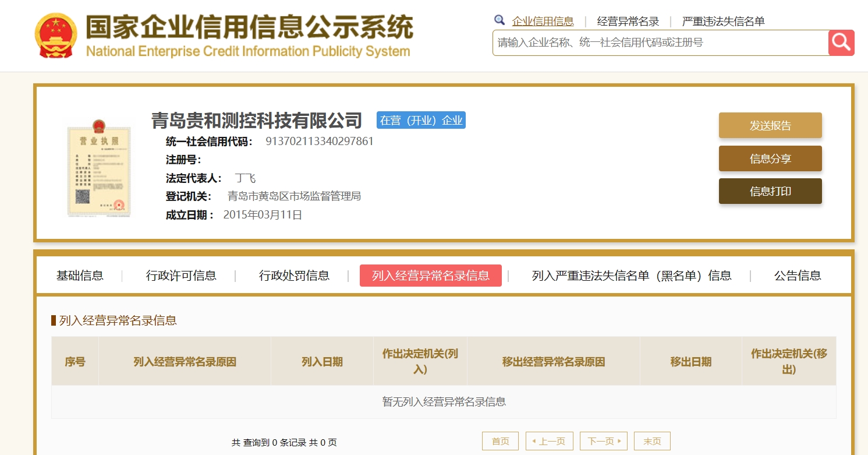Screen dimensions: 868x455
Task: Click registration authority 青岛市黄岛区市场监督管理局
Action: (294, 196)
